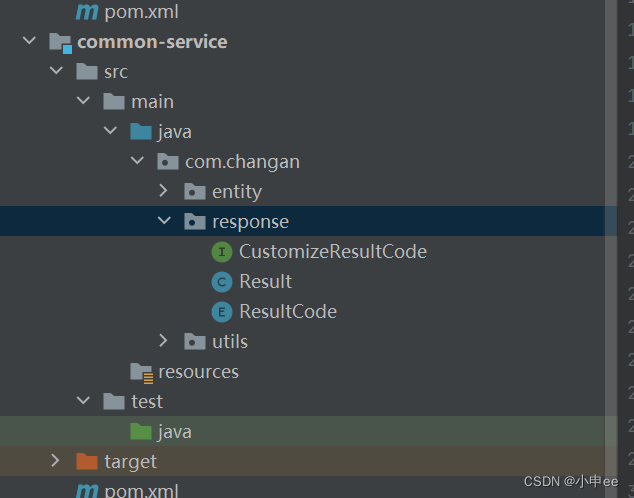The image size is (634, 498).
Task: Select the ResultCode enum file
Action: [x=287, y=312]
